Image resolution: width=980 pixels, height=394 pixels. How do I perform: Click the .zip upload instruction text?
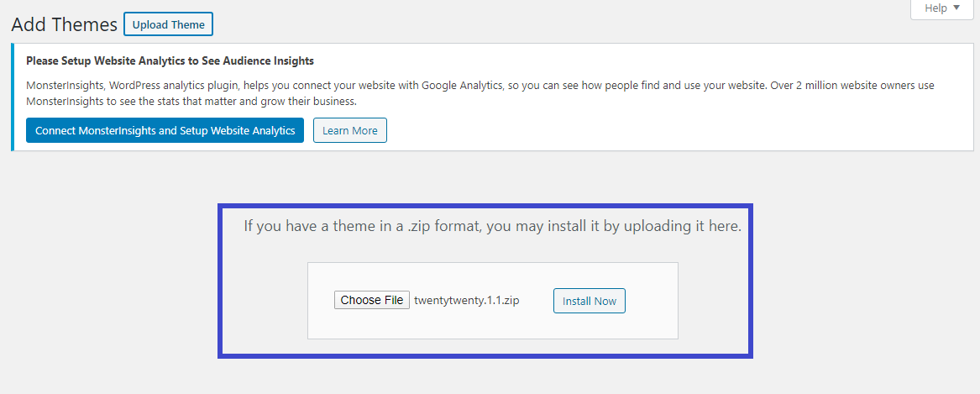(x=492, y=226)
